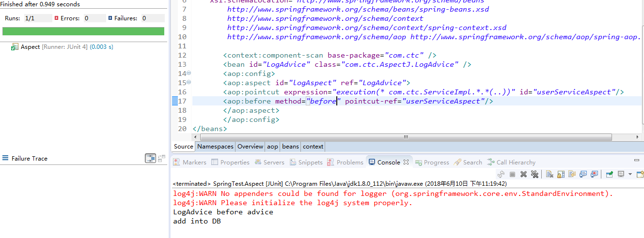Click the Failure Trace lines icon
The height and width of the screenshot is (238, 644).
click(x=5, y=158)
